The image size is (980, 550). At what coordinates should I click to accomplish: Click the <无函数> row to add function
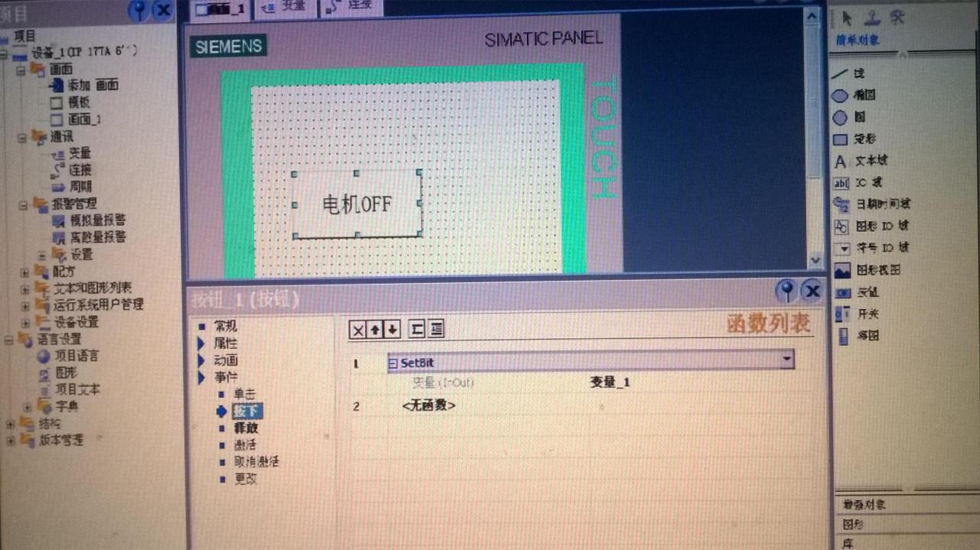coord(429,405)
